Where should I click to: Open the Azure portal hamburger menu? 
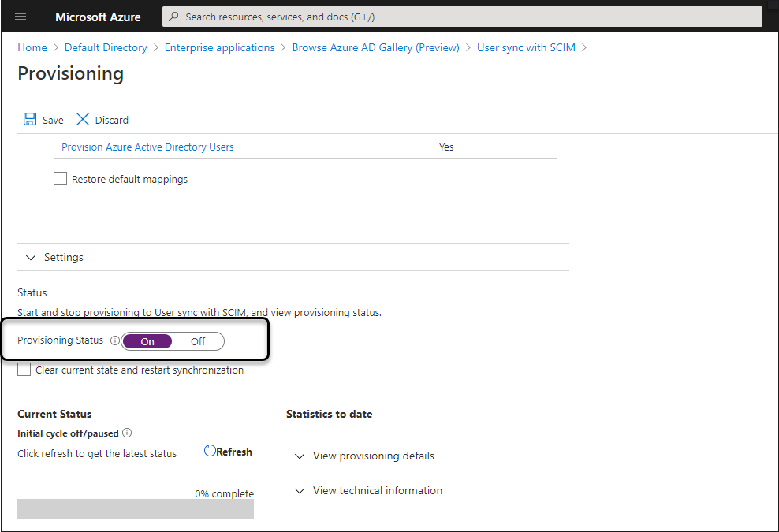pyautogui.click(x=20, y=17)
